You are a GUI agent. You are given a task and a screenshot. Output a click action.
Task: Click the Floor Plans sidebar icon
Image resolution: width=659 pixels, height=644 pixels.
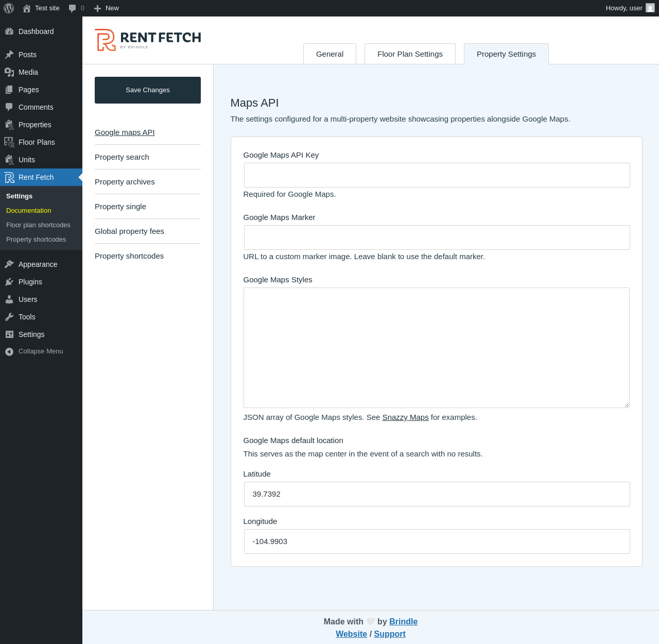9,142
